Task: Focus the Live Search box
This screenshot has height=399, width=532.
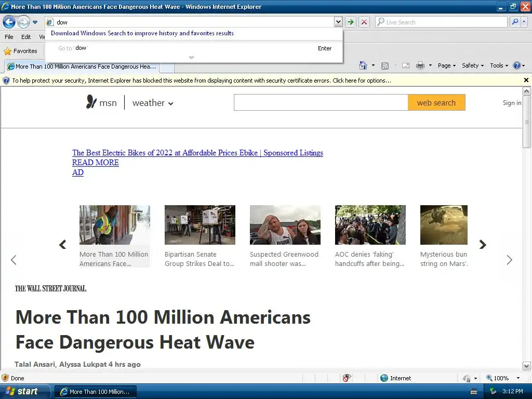Action: (x=441, y=22)
